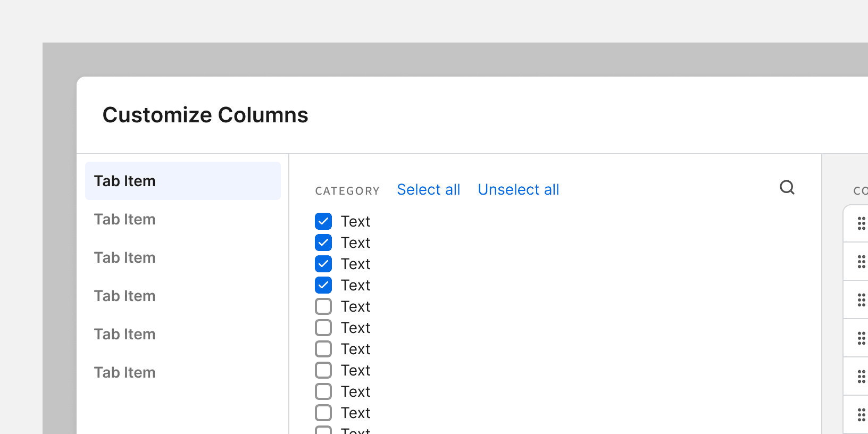Screen dimensions: 868x434
Task: Switch to the second Tab Item
Action: 125,219
